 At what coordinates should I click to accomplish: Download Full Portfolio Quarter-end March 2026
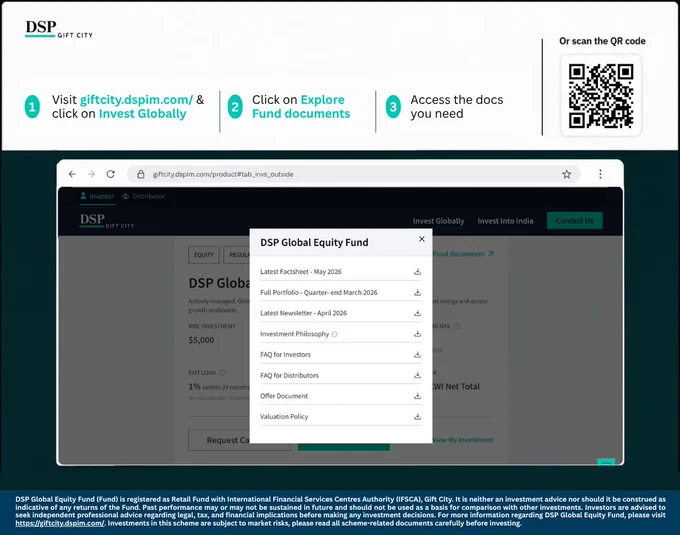point(417,292)
